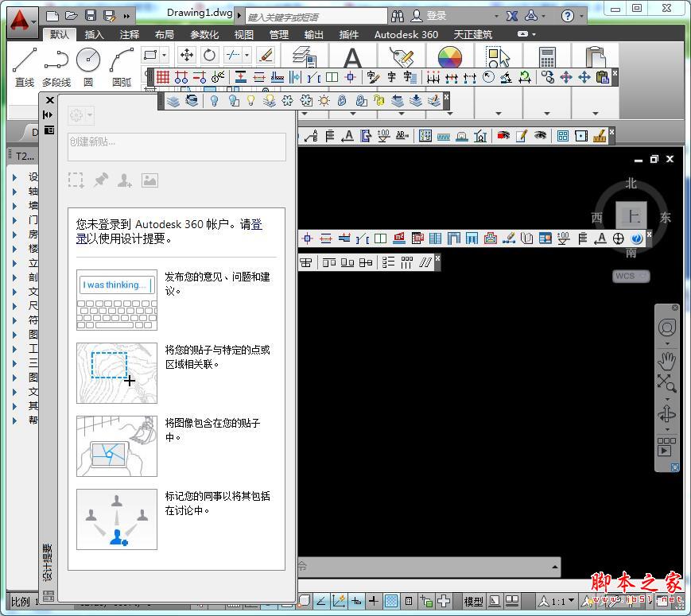
Task: Expand the 房 tree item arrow
Action: point(14,234)
